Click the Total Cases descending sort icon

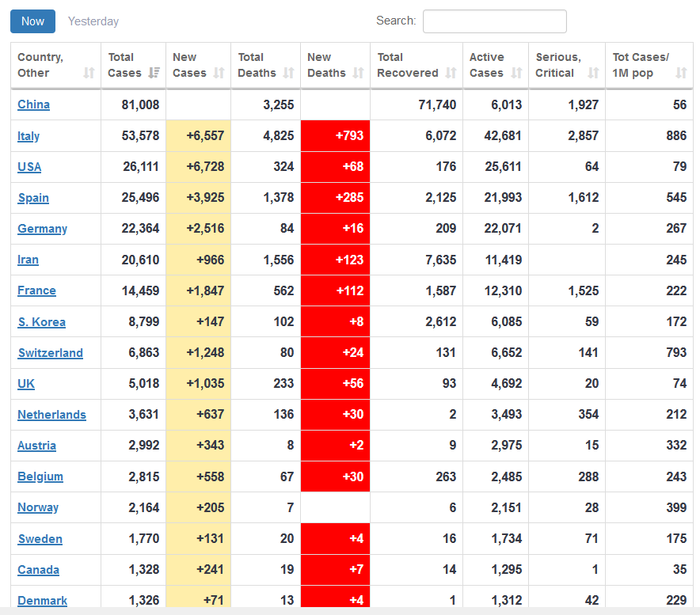tap(154, 73)
